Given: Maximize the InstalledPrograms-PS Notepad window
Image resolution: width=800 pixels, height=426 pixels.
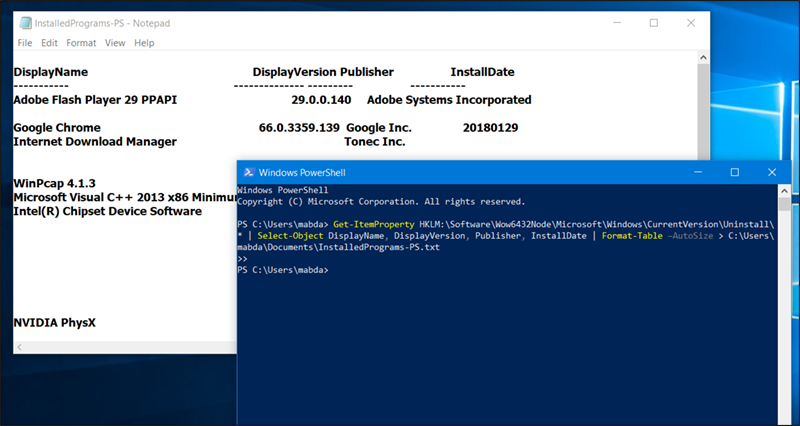Looking at the screenshot, I should coord(654,23).
